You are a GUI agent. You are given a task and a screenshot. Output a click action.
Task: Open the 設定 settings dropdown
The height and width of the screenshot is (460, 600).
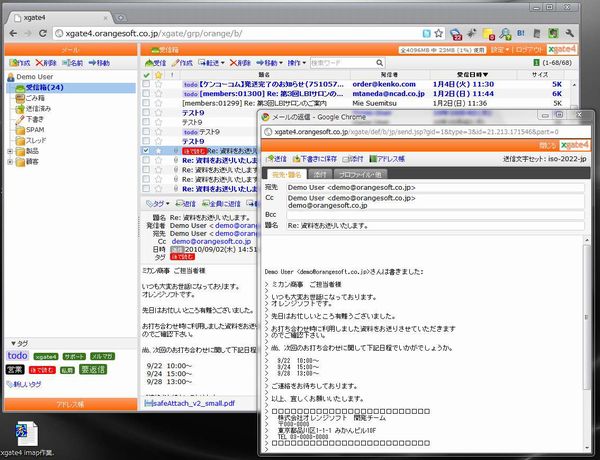point(500,50)
